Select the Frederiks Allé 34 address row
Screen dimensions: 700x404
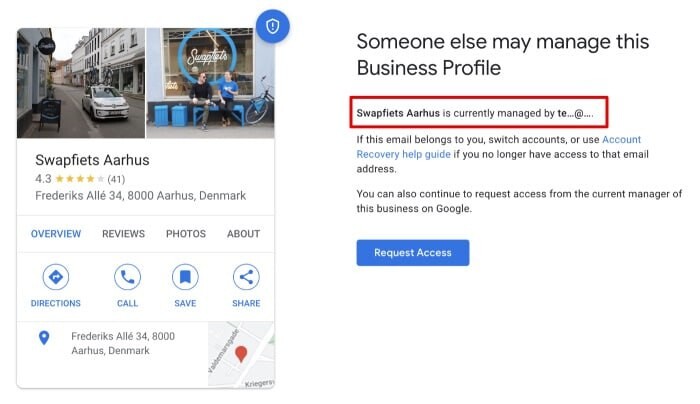click(x=112, y=343)
